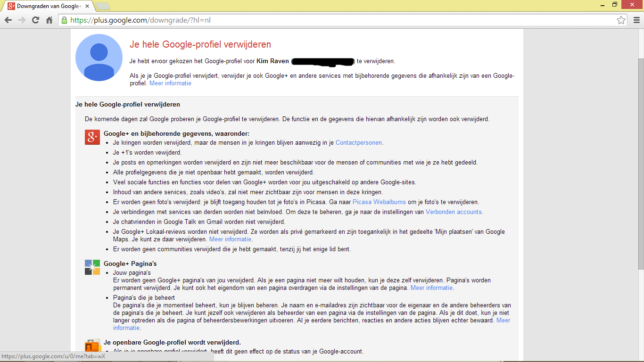Reload the page with the refresh icon
This screenshot has width=644, height=362.
[x=35, y=20]
